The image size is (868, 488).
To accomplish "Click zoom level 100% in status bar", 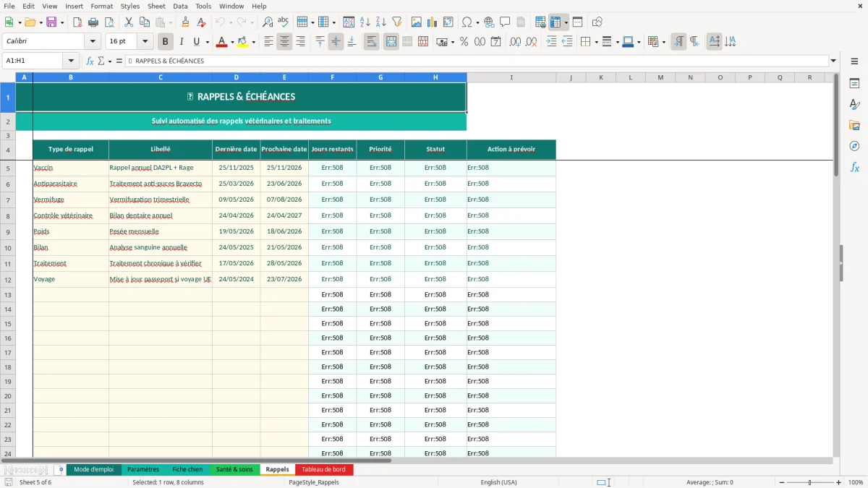I will [856, 482].
